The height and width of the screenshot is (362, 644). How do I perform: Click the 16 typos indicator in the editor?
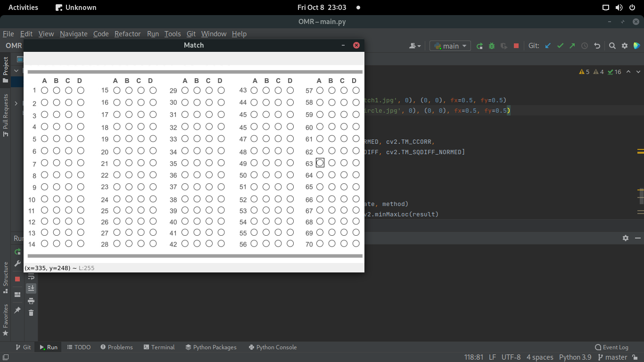[x=615, y=72]
